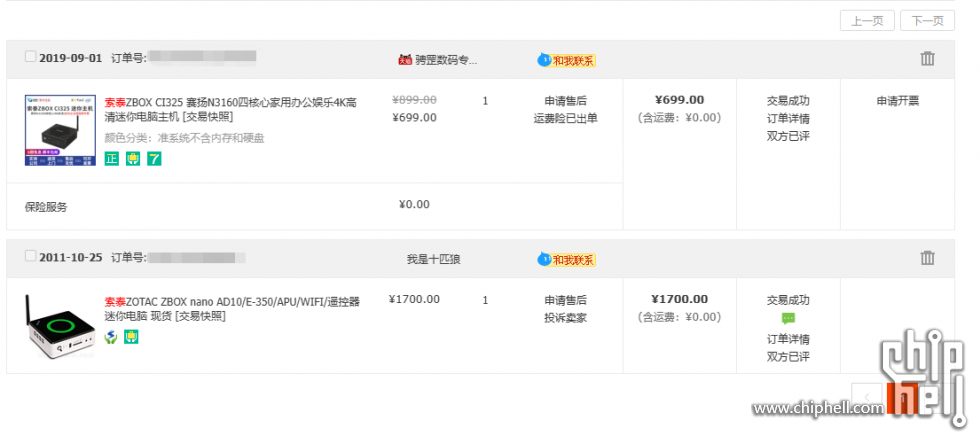Viewport: 980px width, 443px height.
Task: Click 保险服务 row label
Action: pyautogui.click(x=46, y=207)
